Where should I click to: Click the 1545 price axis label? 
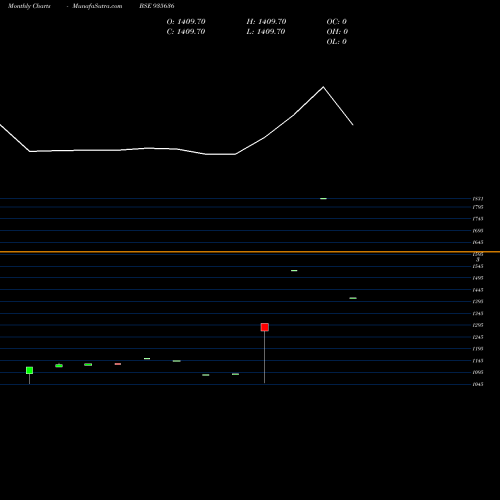coord(478,266)
